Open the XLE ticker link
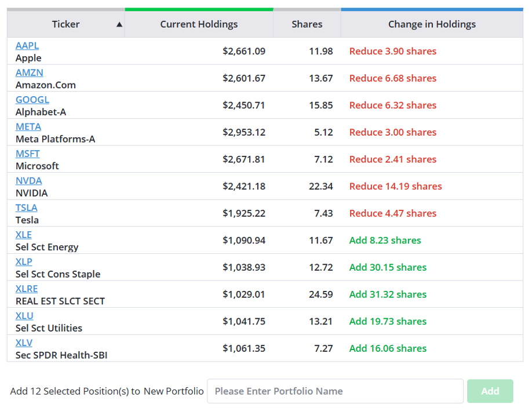This screenshot has width=532, height=408. (23, 235)
